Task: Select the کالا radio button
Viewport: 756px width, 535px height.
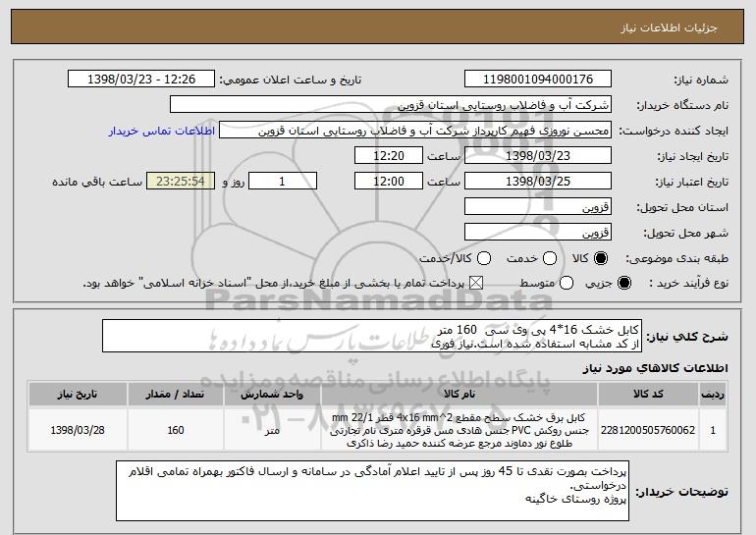Action: pos(601,258)
